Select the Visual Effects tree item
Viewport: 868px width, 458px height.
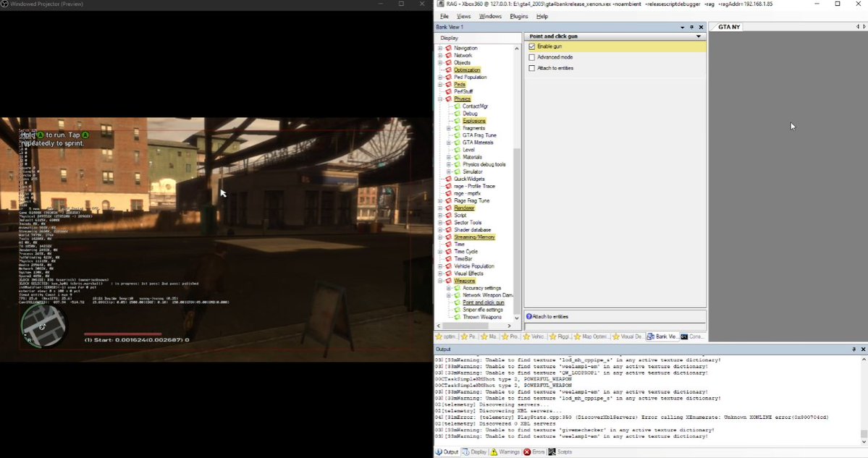(468, 273)
